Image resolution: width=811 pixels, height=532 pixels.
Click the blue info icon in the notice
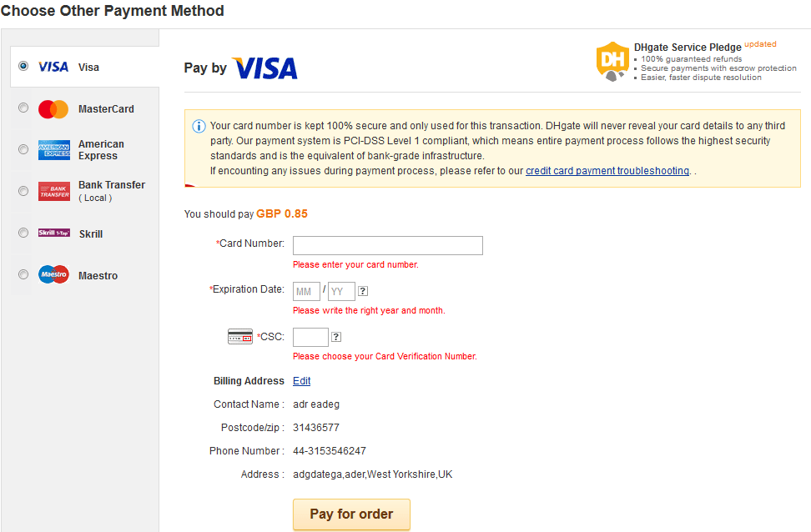click(x=199, y=125)
